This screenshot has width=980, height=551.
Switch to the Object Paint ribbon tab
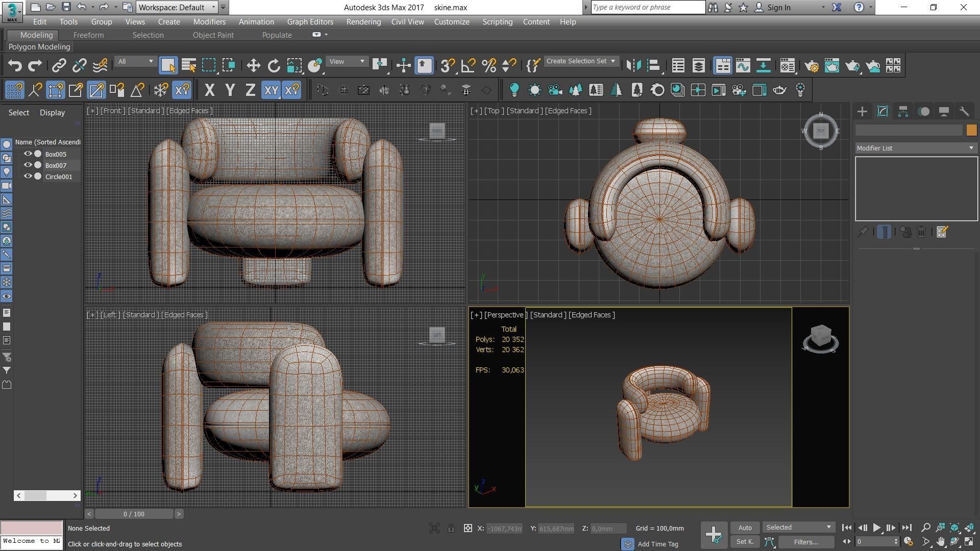[x=213, y=35]
